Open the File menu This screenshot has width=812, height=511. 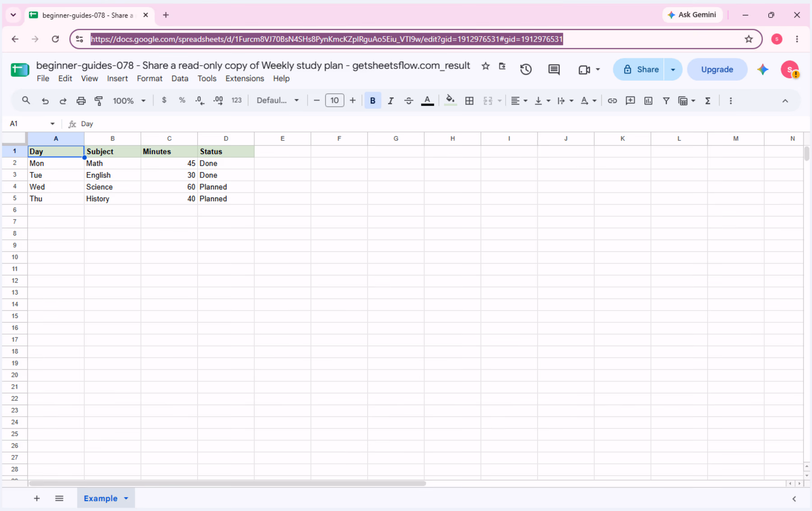[43, 79]
